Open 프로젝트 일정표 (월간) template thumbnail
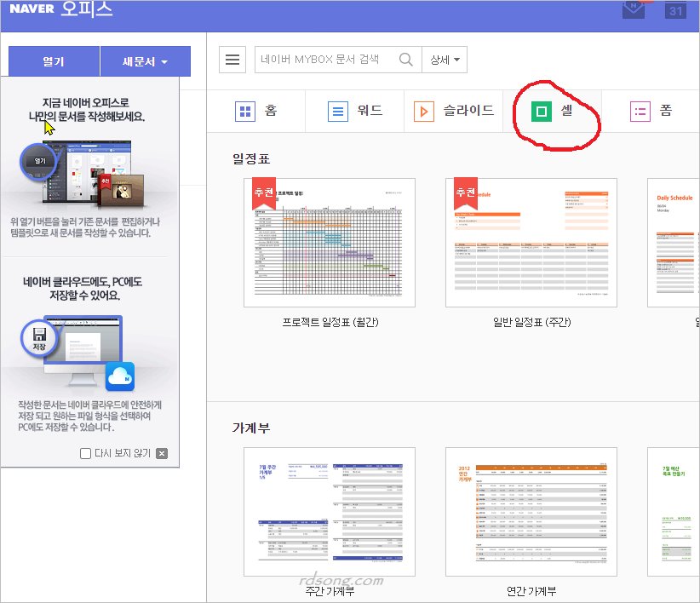Image resolution: width=700 pixels, height=603 pixels. pos(330,242)
